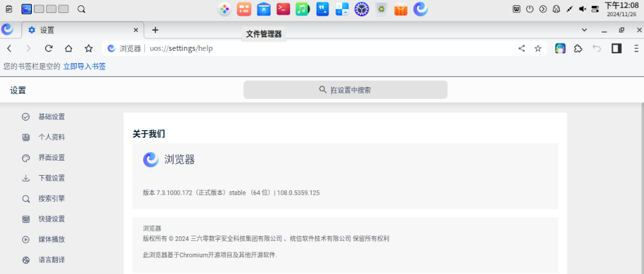Screen dimensions: 644x274
Task: Open 媒体播放 in the sidebar
Action: [52, 240]
